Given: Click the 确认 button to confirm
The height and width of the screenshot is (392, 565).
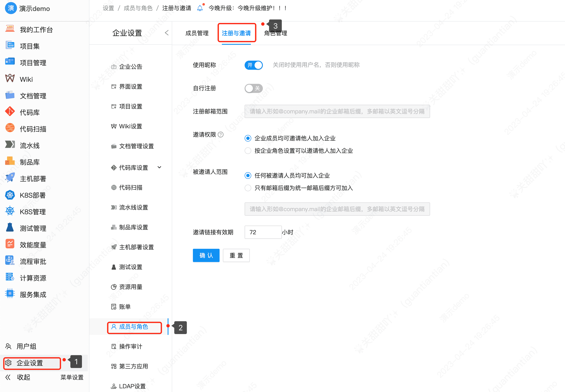Looking at the screenshot, I should (x=206, y=255).
